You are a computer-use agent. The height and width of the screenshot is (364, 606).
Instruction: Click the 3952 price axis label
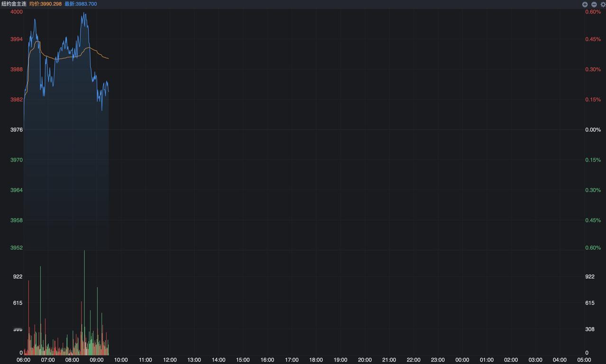pos(17,248)
